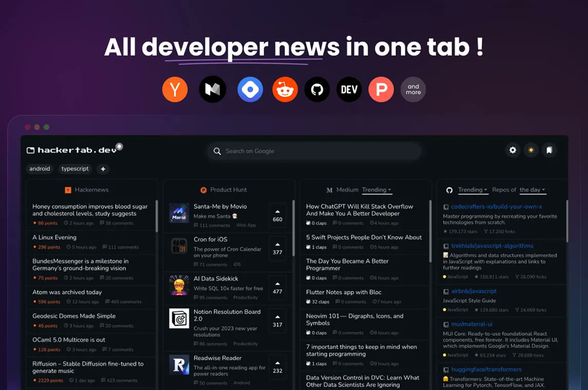Click the hackertab.dev logo

tap(71, 150)
